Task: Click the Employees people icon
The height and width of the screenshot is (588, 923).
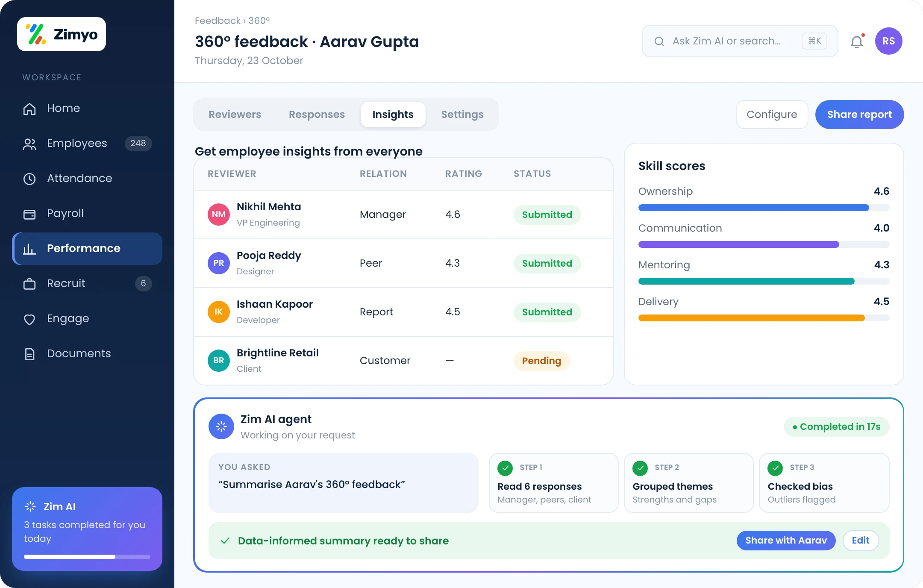Action: [x=29, y=144]
